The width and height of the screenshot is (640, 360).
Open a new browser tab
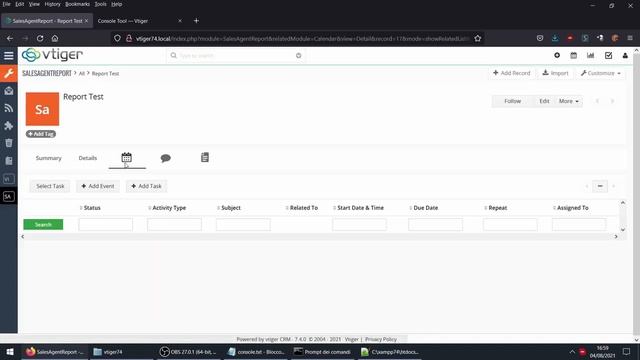pos(196,21)
